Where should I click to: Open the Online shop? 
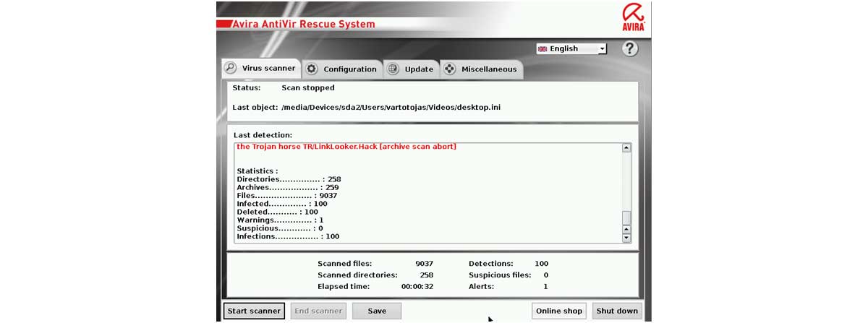558,311
